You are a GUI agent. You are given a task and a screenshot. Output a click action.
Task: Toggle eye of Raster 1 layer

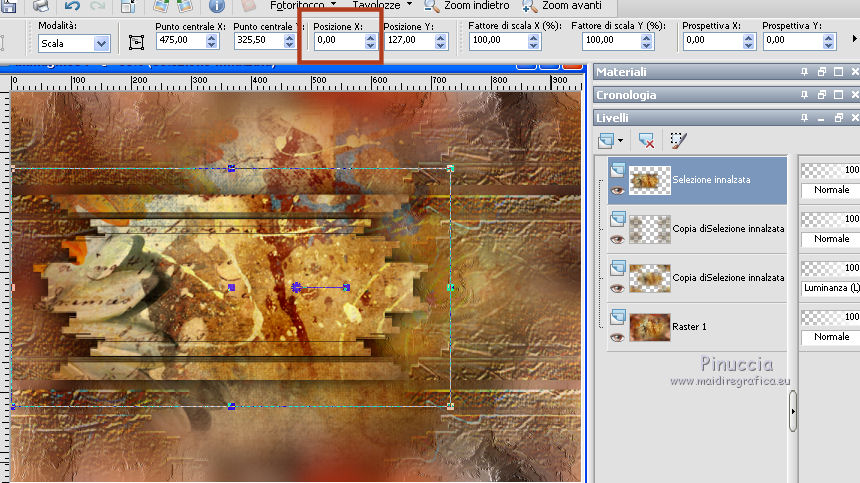tap(618, 338)
